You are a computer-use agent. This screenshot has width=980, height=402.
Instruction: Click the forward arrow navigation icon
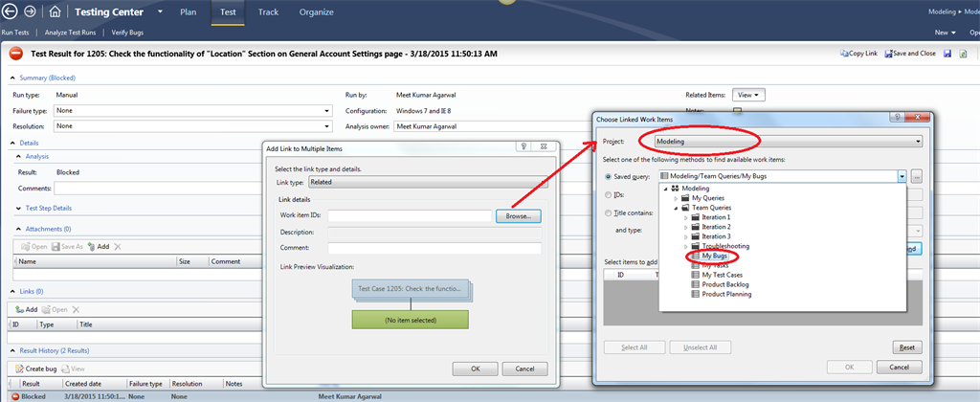pyautogui.click(x=30, y=11)
